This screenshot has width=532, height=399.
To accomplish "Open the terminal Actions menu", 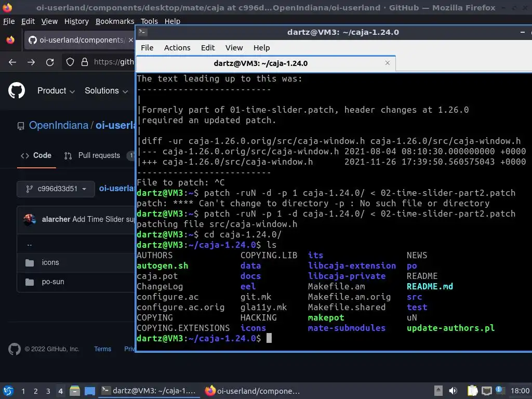I will pos(177,48).
